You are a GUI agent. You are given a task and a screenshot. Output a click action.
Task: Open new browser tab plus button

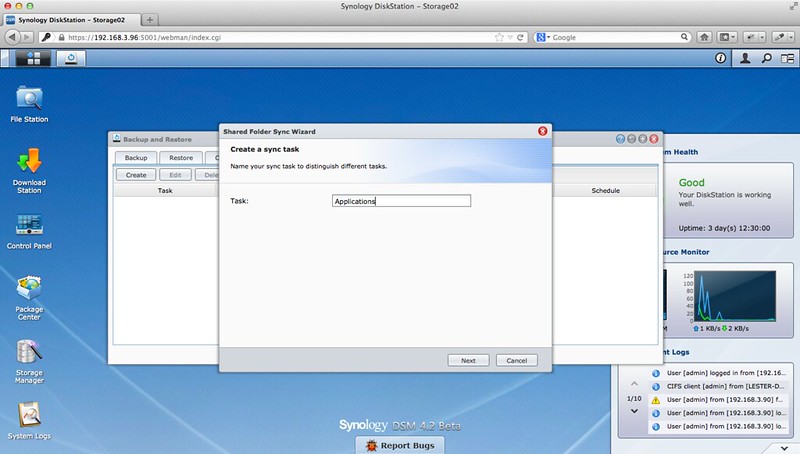[x=149, y=20]
